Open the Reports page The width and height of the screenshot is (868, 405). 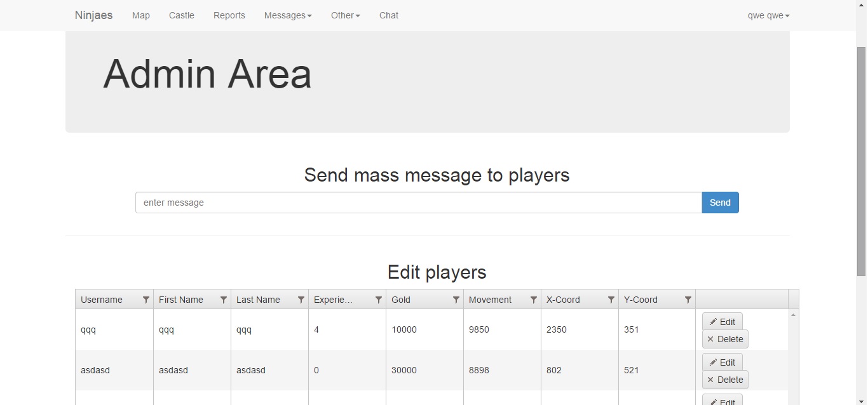229,15
